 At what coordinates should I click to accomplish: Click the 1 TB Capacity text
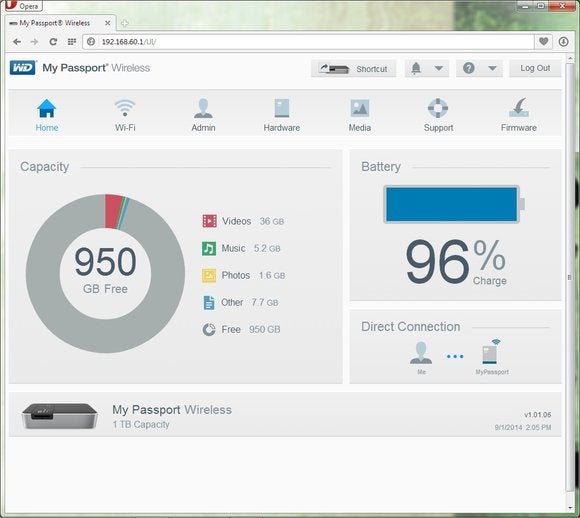click(x=141, y=424)
